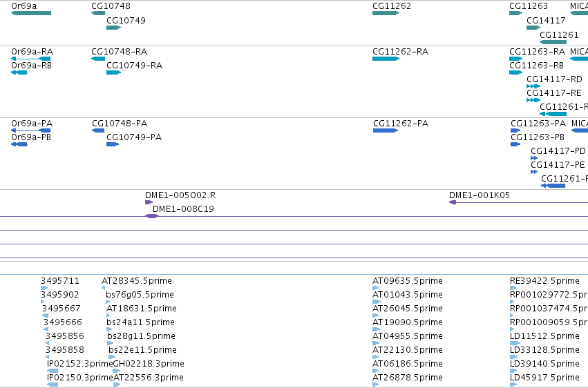This screenshot has width=588, height=388.
Task: Click the AT26045.5prime EST label
Action: click(x=408, y=309)
